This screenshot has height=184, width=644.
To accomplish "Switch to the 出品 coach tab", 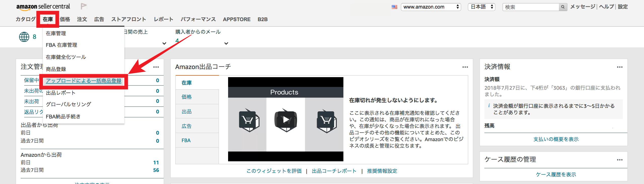I will (x=197, y=111).
